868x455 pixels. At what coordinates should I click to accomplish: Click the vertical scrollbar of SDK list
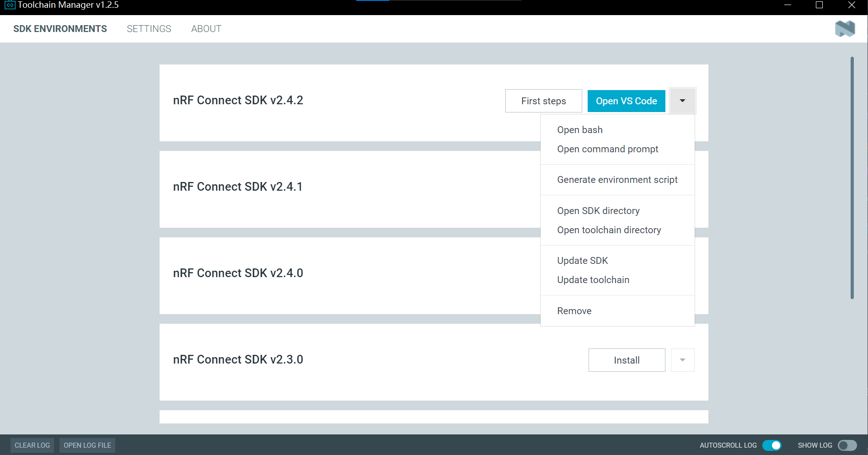852,178
